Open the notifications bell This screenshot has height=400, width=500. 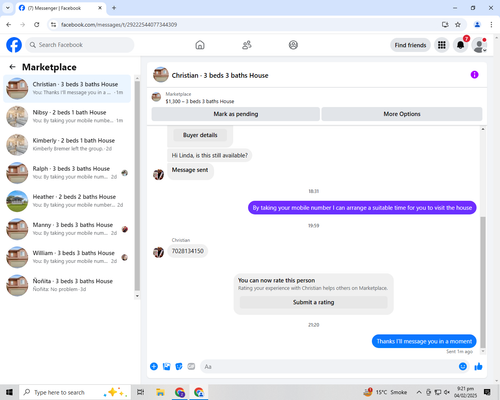[460, 45]
